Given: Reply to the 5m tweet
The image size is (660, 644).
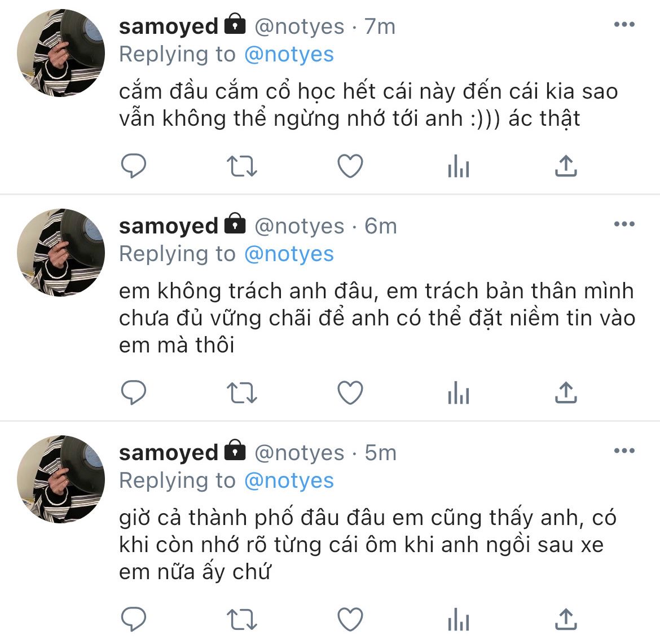Looking at the screenshot, I should (134, 619).
